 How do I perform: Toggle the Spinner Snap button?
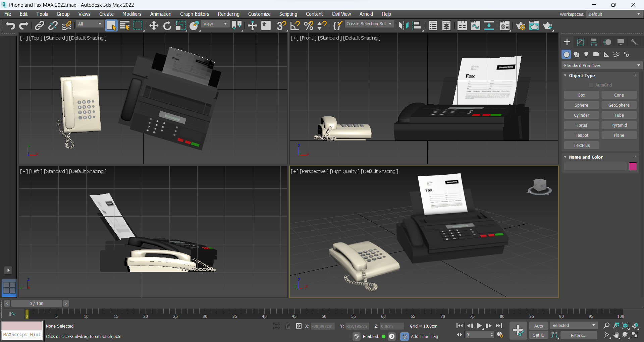pos(322,25)
